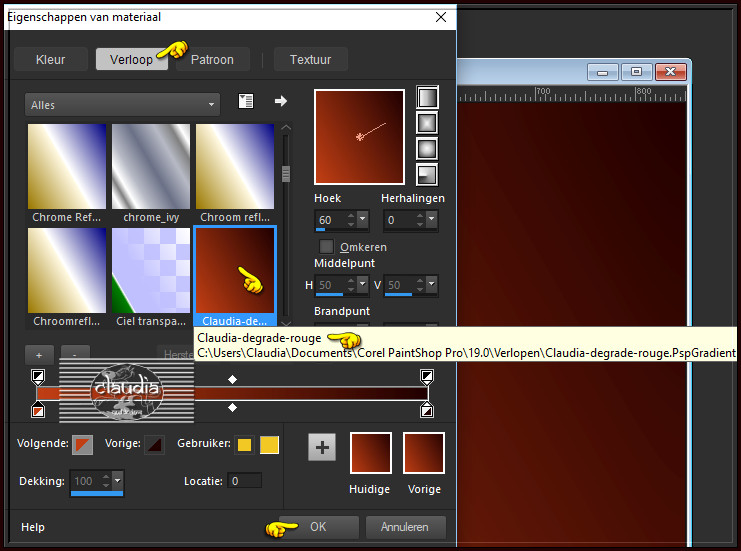This screenshot has height=551, width=741.
Task: Click add to palette plus icon
Action: pos(322,447)
